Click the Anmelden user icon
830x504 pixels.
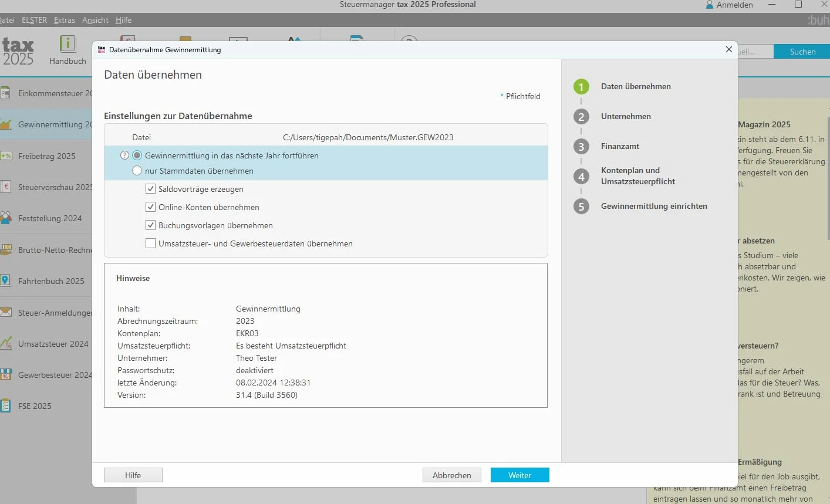[710, 5]
